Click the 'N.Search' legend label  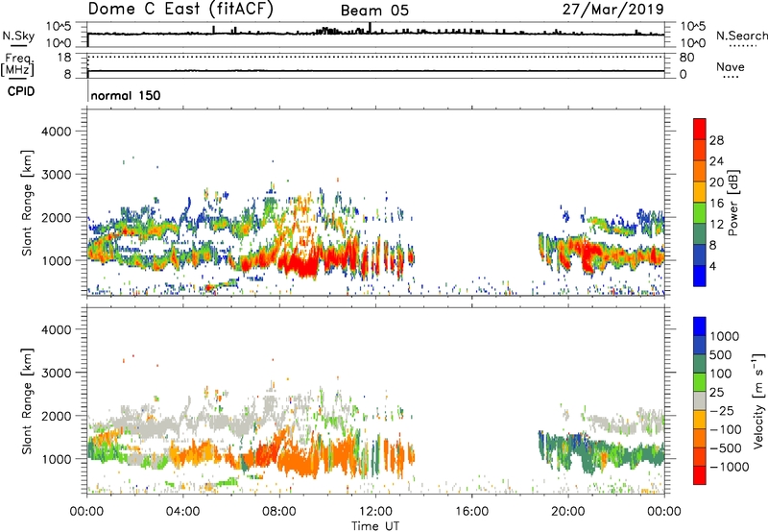coord(741,36)
